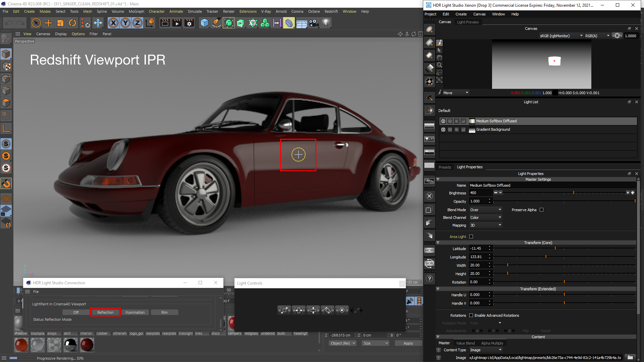Collapse the Transform (Core) section
Screen dimensions: 644x362
(438, 243)
